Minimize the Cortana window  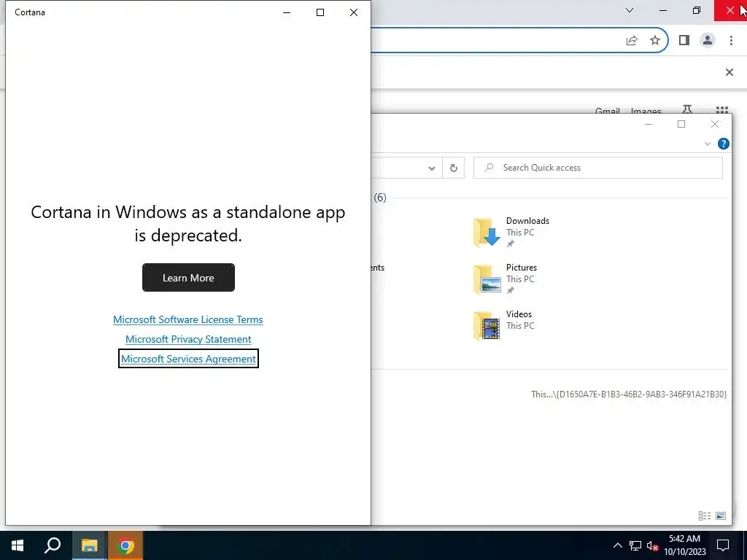[x=287, y=12]
